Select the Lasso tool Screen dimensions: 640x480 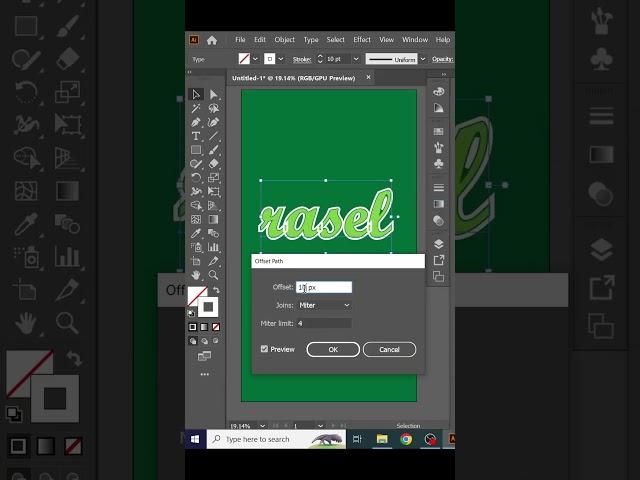pyautogui.click(x=213, y=108)
